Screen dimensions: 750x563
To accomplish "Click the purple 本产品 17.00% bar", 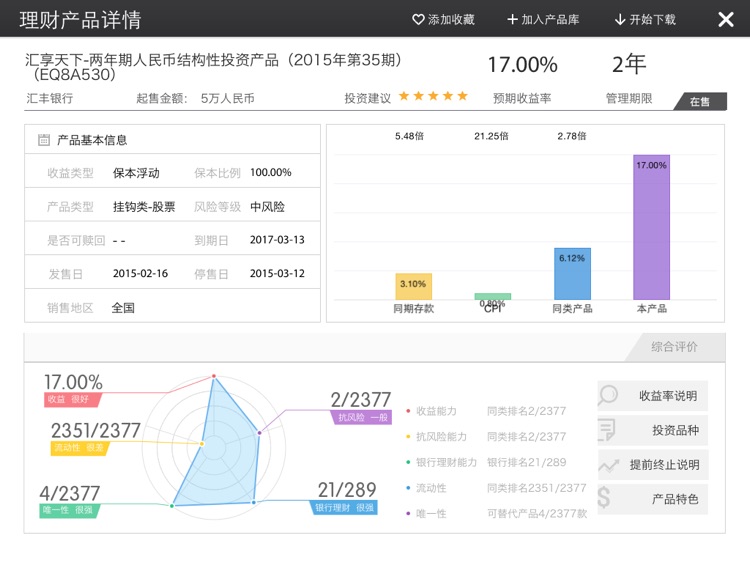I will pos(651,227).
